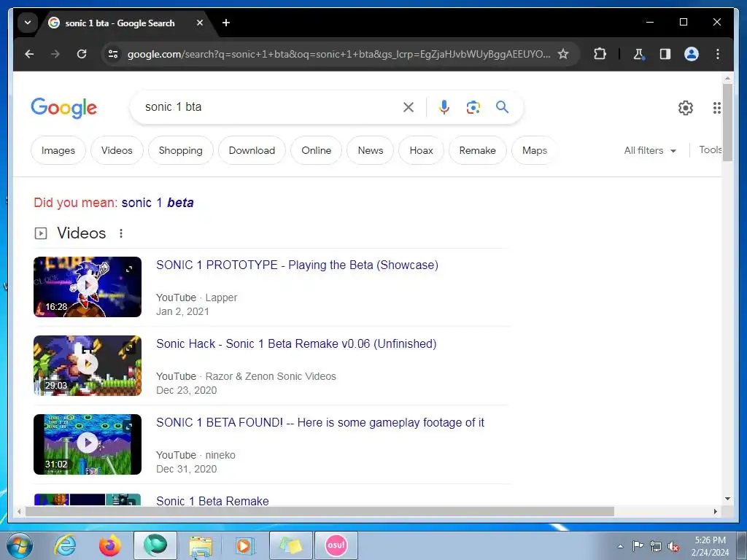Screen dimensions: 747x560
Task: Play the 29:03 video thumbnail
Action: click(88, 366)
